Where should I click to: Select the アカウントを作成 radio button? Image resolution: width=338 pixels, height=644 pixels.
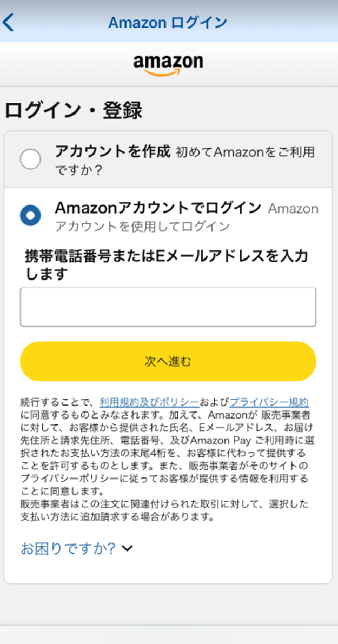pyautogui.click(x=30, y=159)
